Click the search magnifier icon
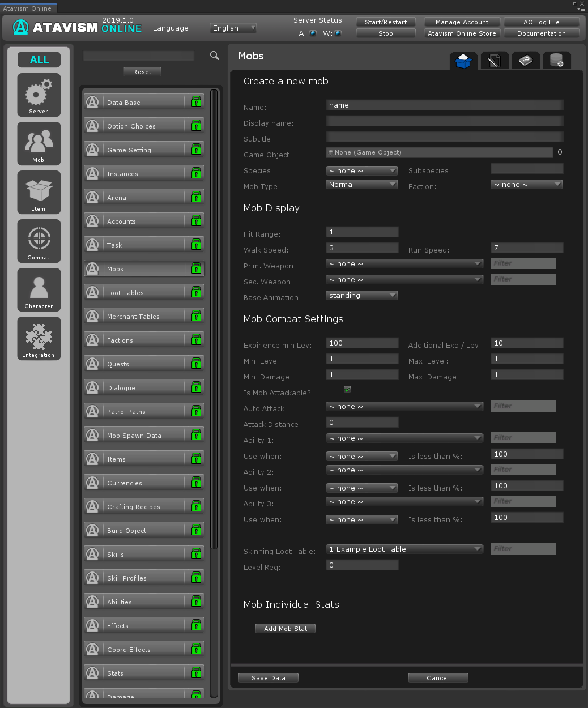 215,56
